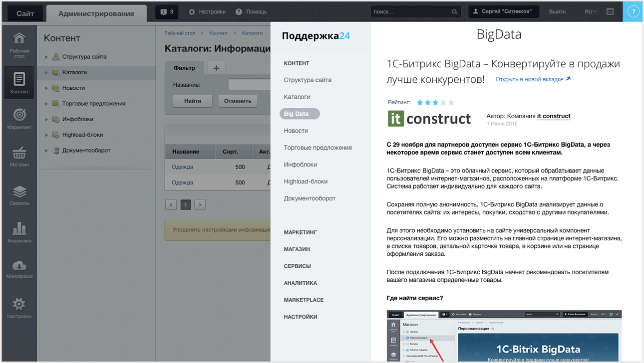Viewport: 644px width, 363px height.
Task: Open Документооборот in Поддержка24 menu
Action: point(310,198)
